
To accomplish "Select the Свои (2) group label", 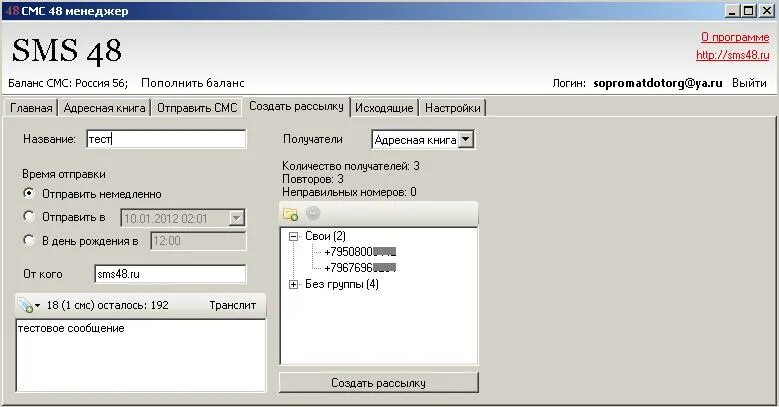I will [325, 236].
